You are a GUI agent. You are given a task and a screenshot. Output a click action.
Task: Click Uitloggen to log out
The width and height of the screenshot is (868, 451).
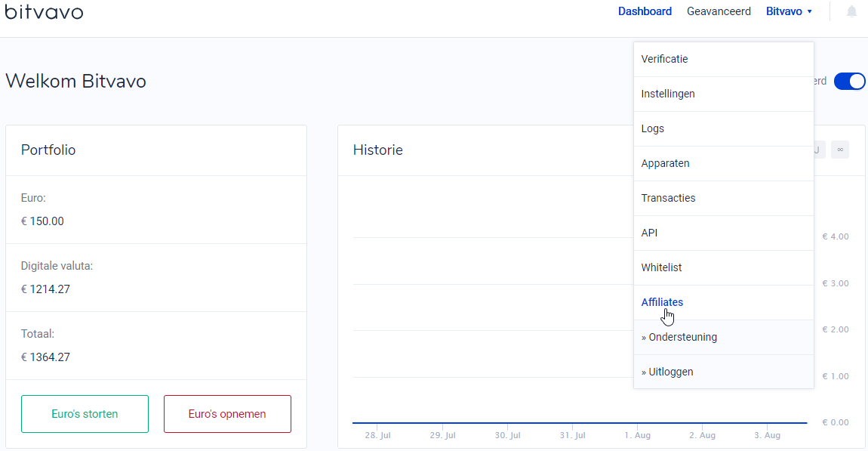724,372
